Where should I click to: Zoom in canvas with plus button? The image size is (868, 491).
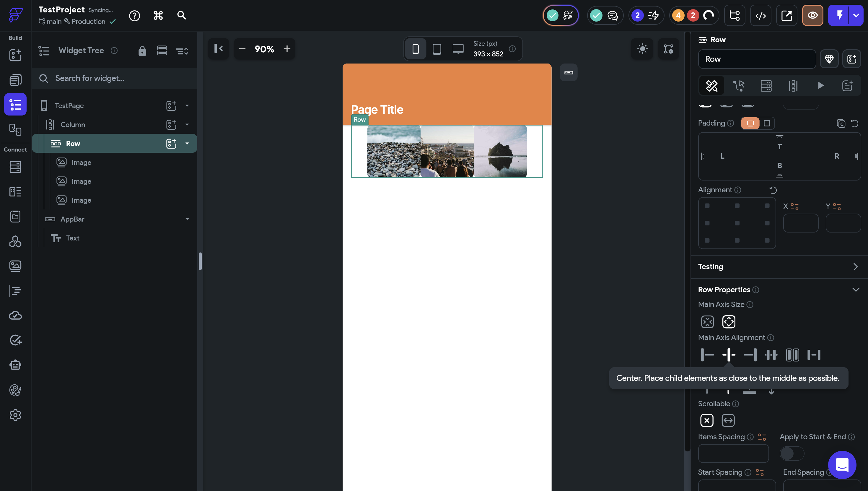(x=287, y=49)
